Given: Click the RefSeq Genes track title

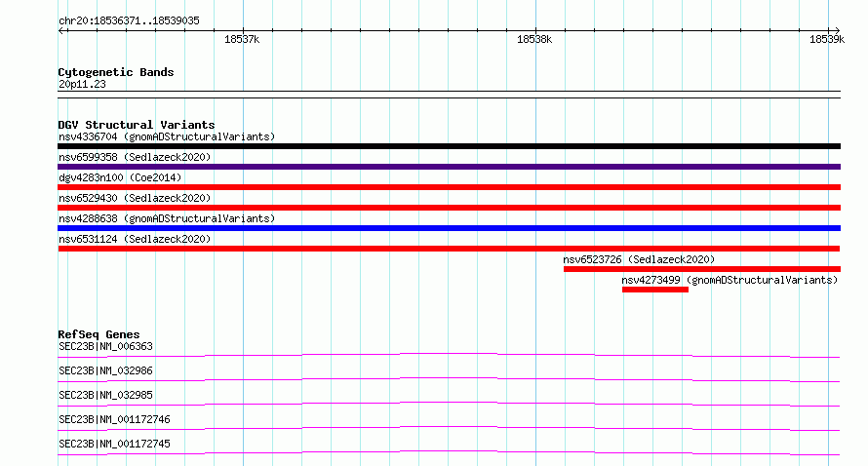Looking at the screenshot, I should 99,334.
